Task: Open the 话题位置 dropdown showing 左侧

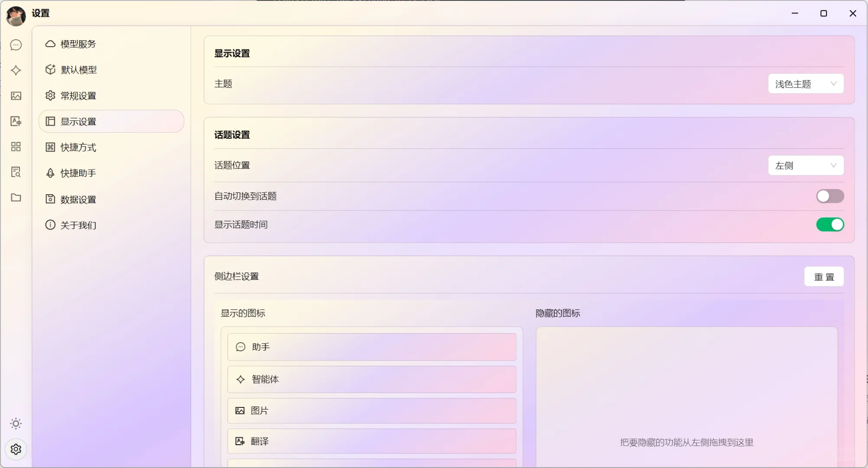Action: click(x=805, y=165)
